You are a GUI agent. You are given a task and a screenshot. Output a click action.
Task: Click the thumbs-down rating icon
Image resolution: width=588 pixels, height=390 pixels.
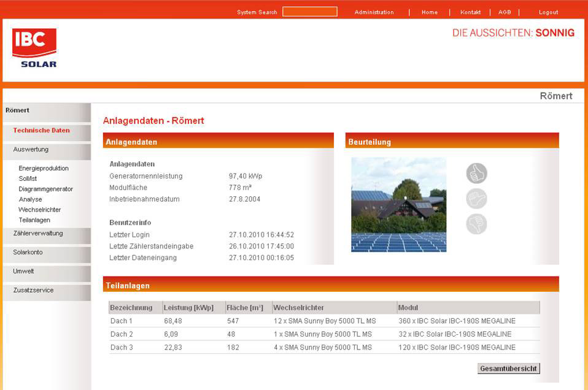477,224
